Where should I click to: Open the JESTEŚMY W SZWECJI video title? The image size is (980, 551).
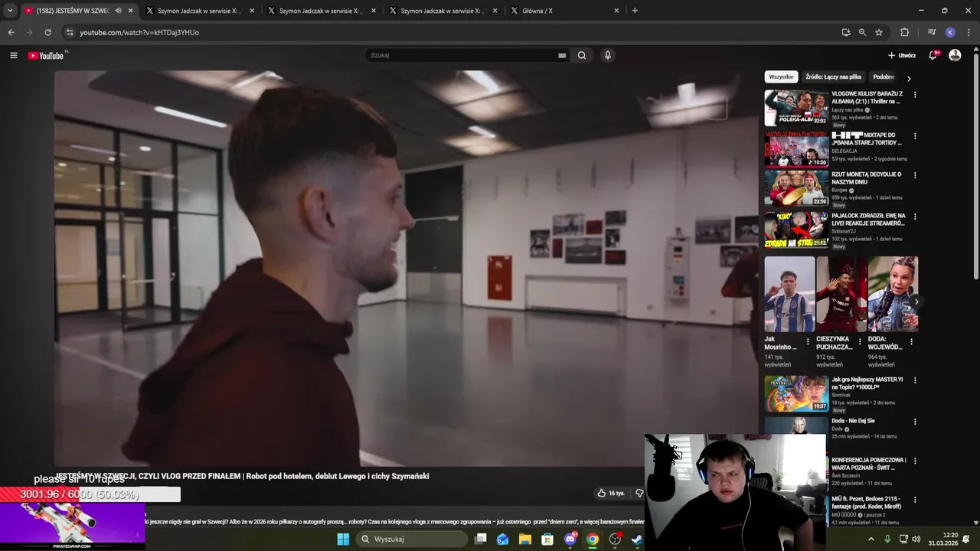coord(242,476)
